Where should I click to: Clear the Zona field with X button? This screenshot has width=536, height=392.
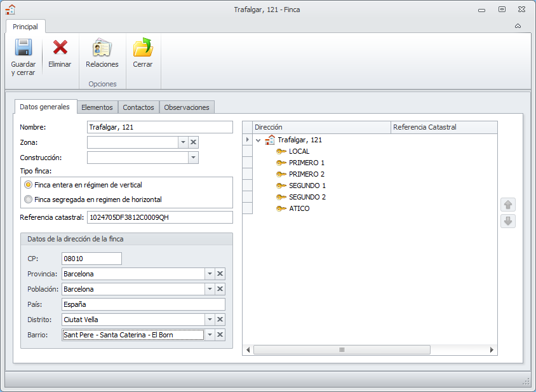pos(194,142)
